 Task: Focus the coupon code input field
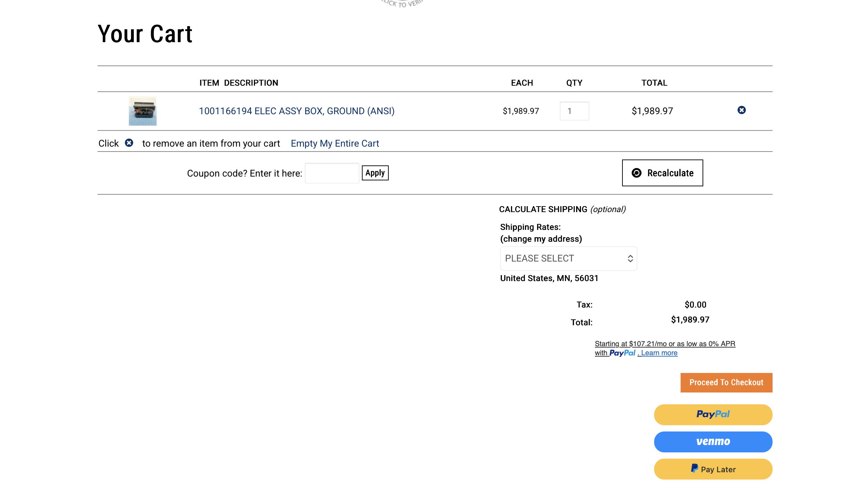click(332, 173)
